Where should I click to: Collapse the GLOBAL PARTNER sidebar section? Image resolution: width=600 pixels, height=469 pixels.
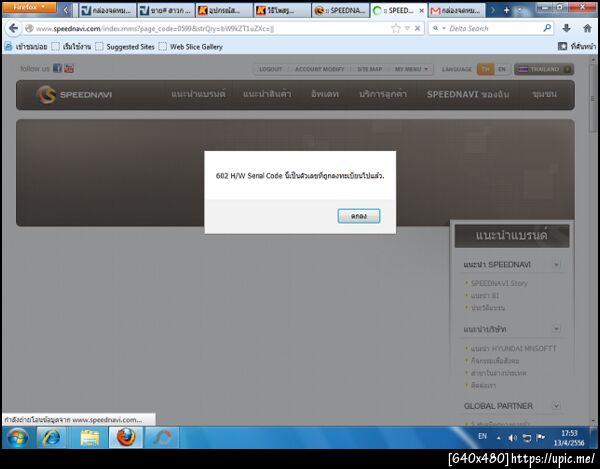coord(556,405)
